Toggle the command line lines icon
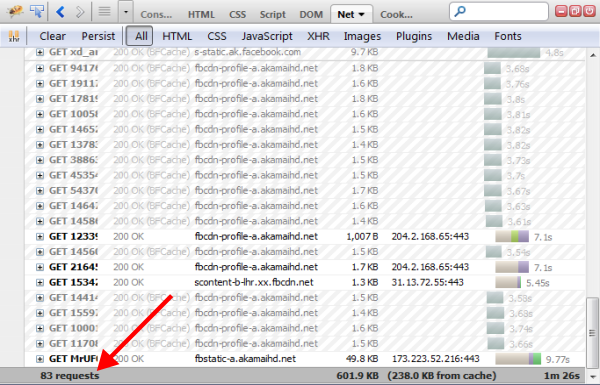600x385 pixels. pos(104,12)
